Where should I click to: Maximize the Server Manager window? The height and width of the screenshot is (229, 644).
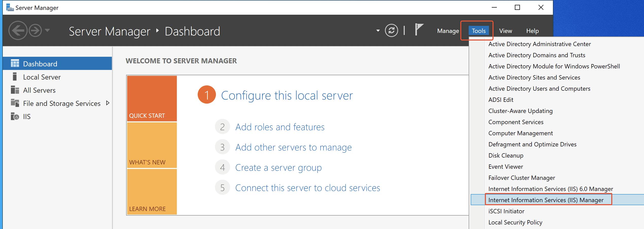[517, 8]
